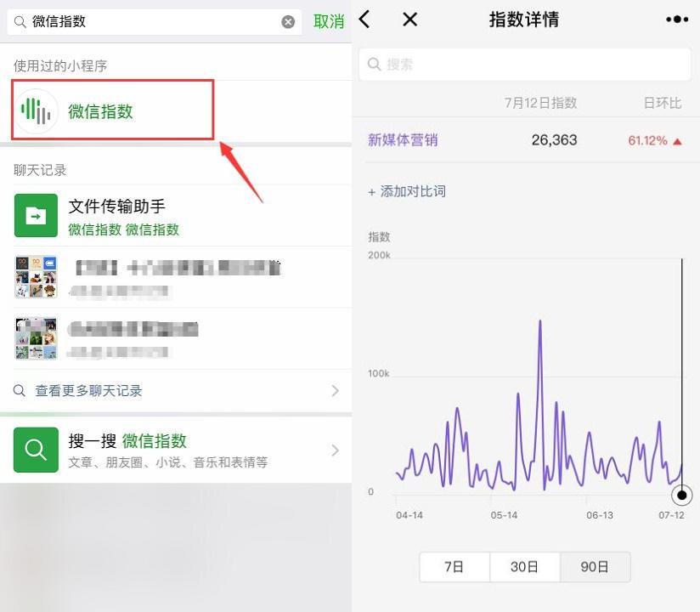Image resolution: width=700 pixels, height=612 pixels.
Task: Tap the magnifier icon in WeChat search bar
Action: 20,21
